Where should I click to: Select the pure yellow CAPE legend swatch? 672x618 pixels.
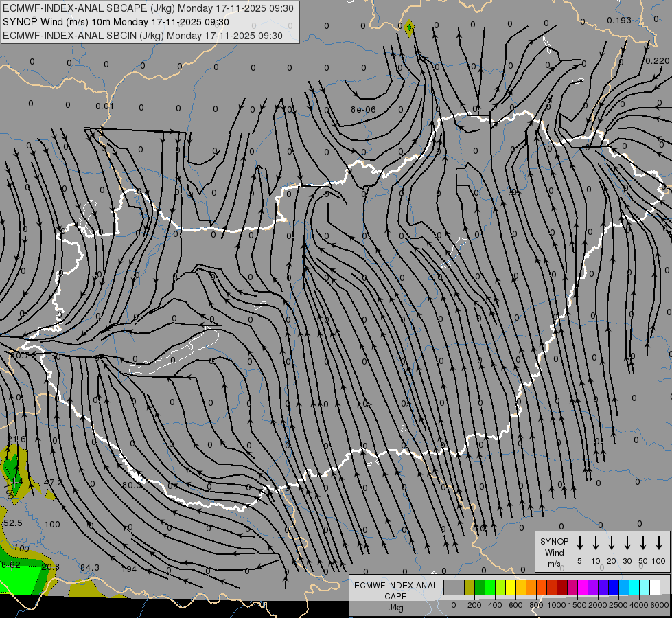[x=511, y=587]
